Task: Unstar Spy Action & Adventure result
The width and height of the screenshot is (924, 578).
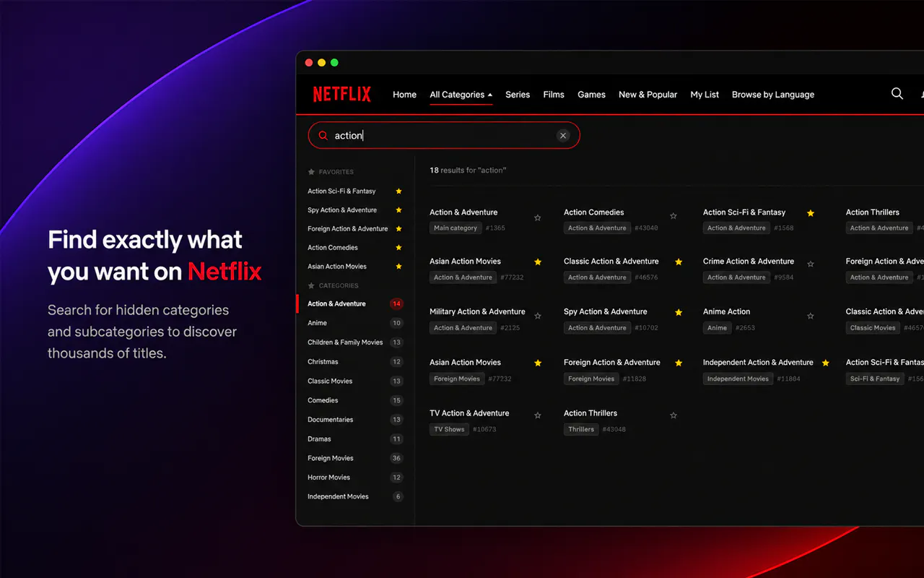Action: tap(679, 313)
